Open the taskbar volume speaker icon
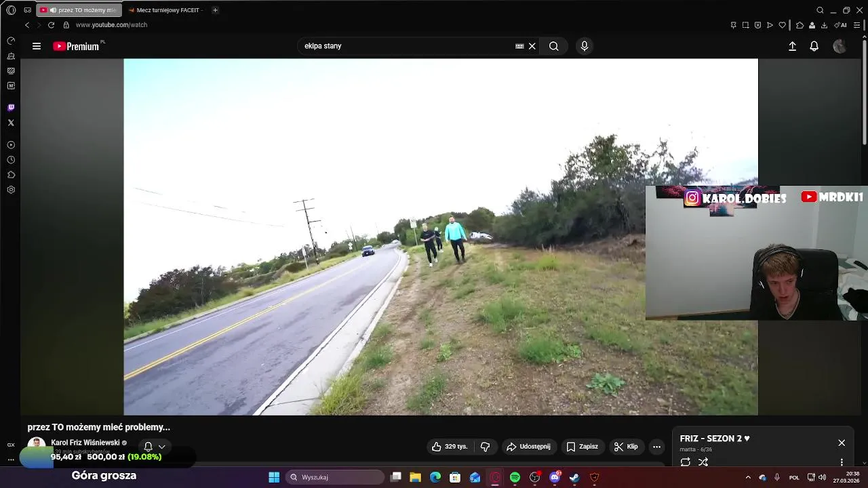The image size is (868, 488). (822, 477)
